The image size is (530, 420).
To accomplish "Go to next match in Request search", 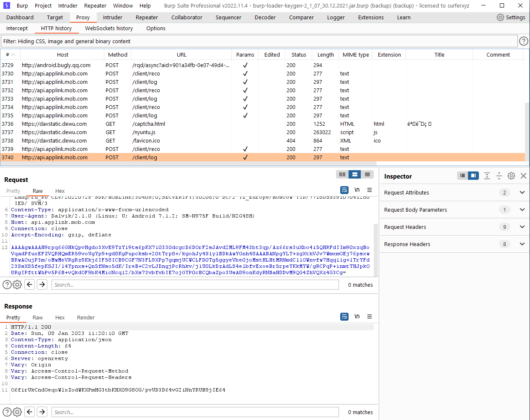I will [42, 285].
